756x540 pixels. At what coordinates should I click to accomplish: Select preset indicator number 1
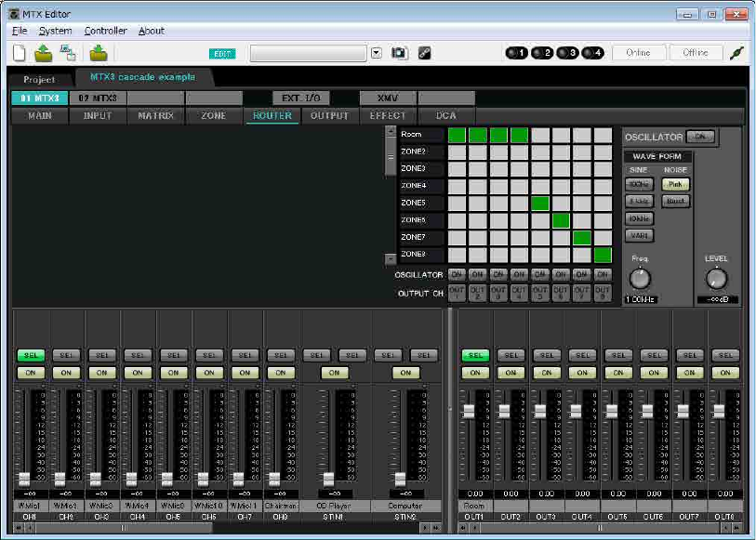[x=517, y=53]
